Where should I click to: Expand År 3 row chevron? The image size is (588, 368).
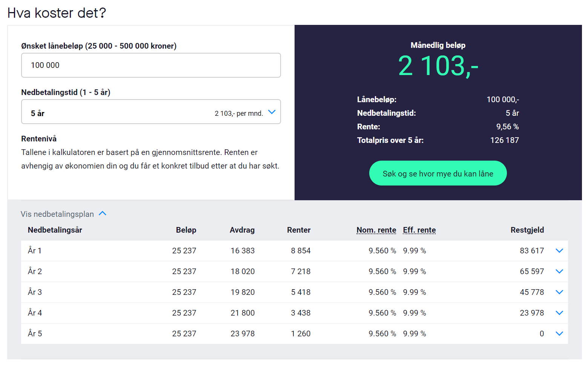[x=559, y=292]
